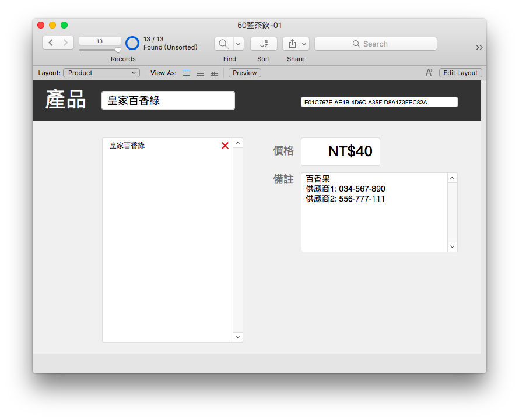Click portal scrollbar up arrow
The height and width of the screenshot is (420, 519).
(238, 143)
